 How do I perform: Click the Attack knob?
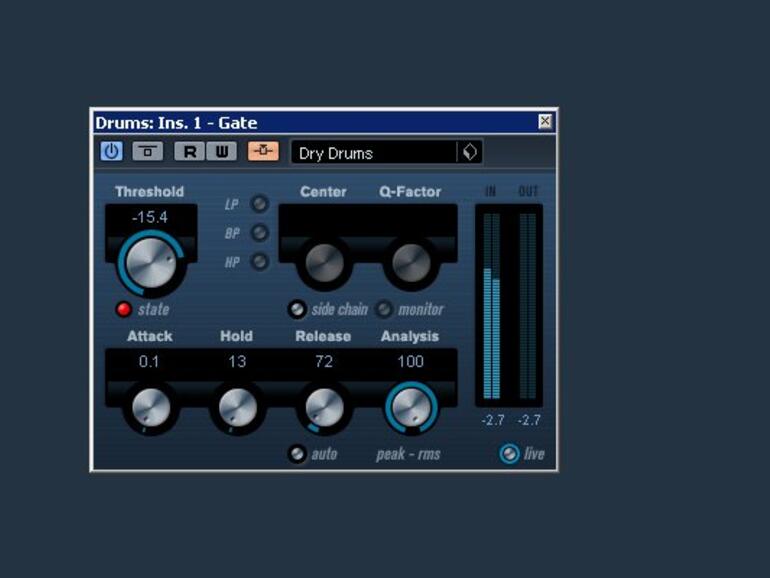(x=151, y=408)
